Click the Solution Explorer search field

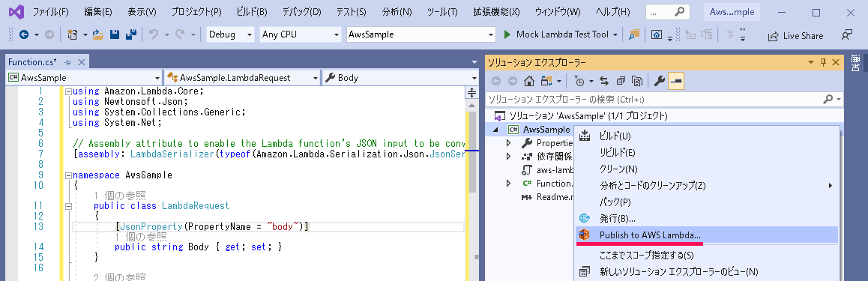pyautogui.click(x=663, y=100)
